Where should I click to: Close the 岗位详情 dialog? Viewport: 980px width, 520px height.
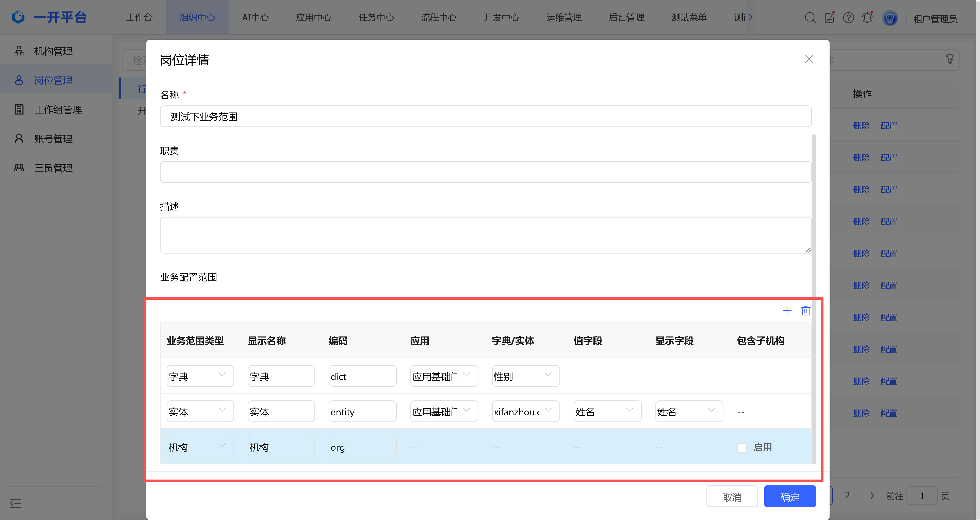[x=809, y=59]
